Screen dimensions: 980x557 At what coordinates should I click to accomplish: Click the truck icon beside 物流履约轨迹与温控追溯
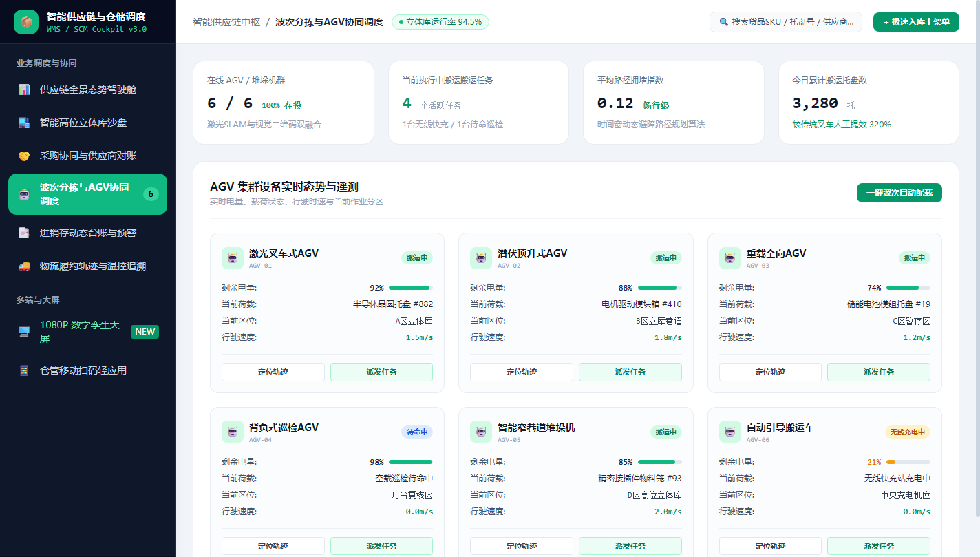[24, 266]
